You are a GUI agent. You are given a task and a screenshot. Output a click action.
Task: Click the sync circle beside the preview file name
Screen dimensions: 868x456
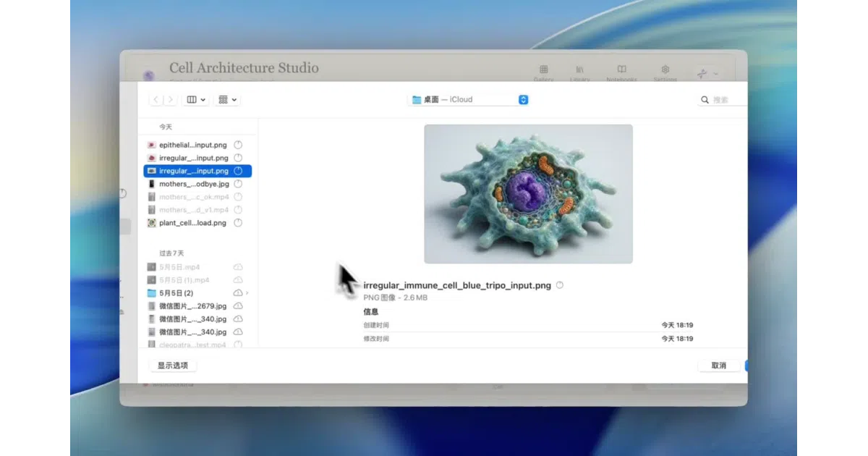point(560,285)
